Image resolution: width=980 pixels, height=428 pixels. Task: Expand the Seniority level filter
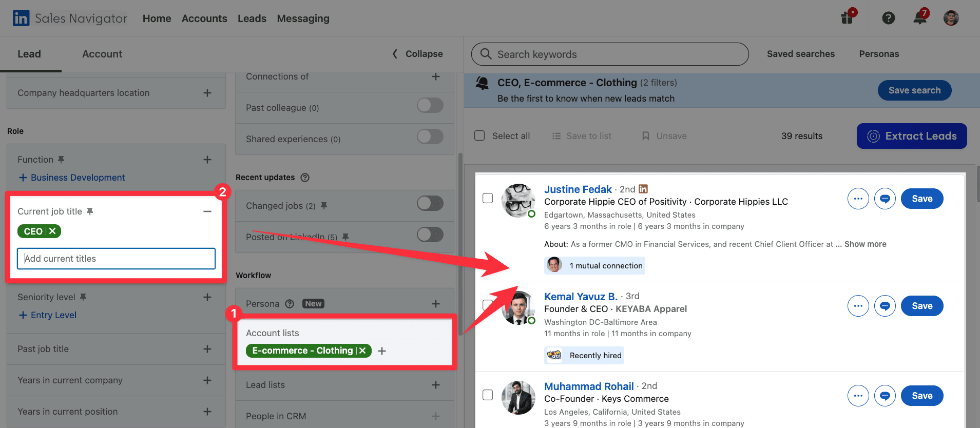[207, 297]
